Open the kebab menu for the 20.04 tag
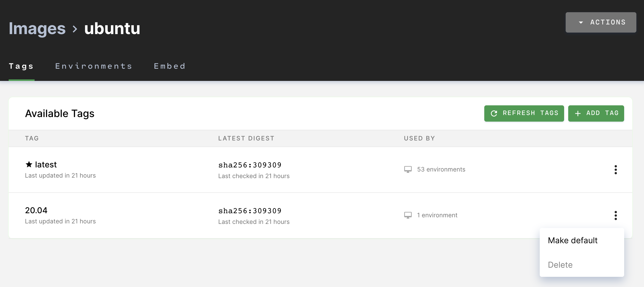Viewport: 644px width, 287px height. point(616,216)
